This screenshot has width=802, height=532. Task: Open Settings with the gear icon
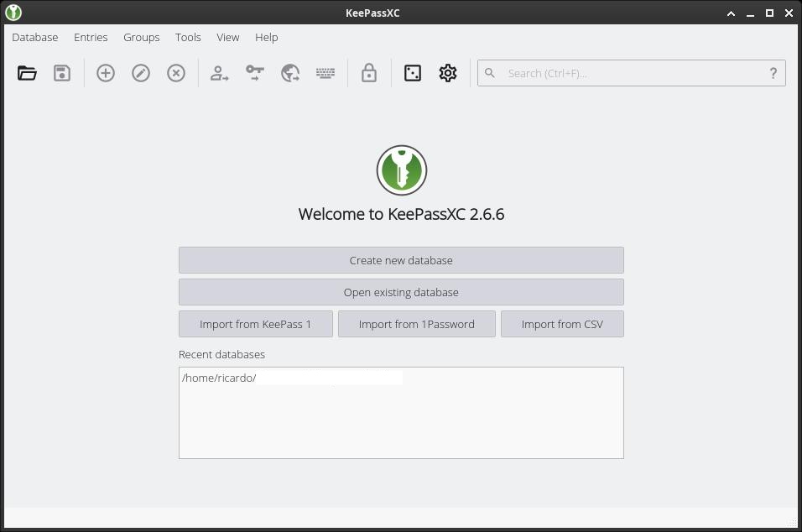[x=447, y=73]
